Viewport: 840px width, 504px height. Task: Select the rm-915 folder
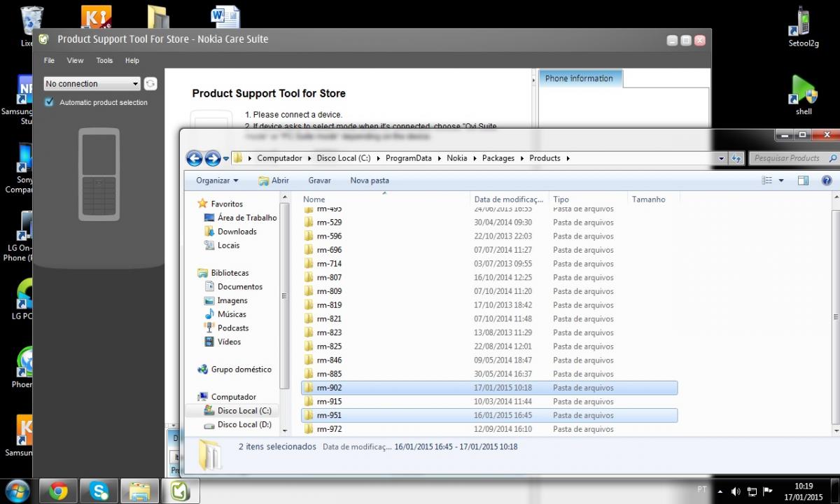coord(329,402)
